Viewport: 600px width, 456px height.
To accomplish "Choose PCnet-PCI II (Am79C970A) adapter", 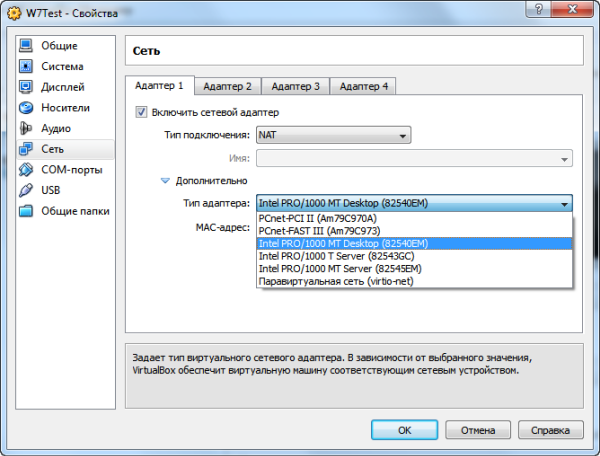I will [x=414, y=218].
